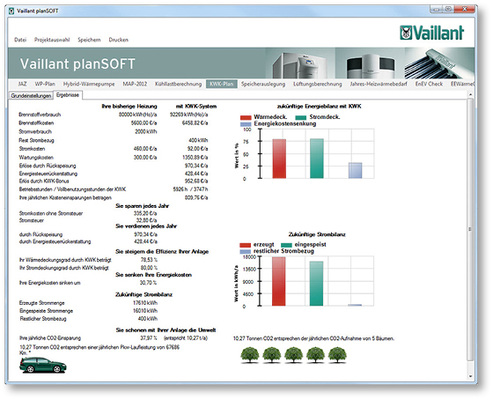Screen dimensions: 493x400
Task: Click the scroll-up arrow of the results scrollbar
Action: (x=470, y=95)
